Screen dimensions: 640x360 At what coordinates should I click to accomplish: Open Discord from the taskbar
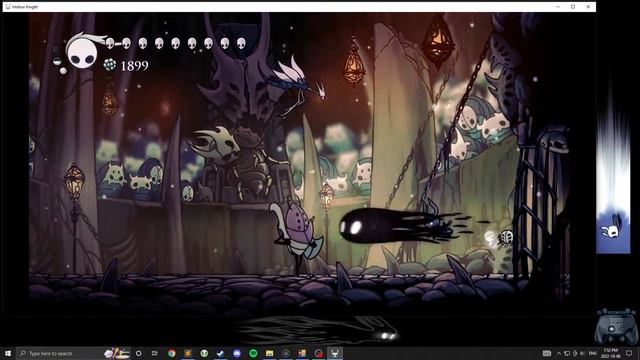pyautogui.click(x=237, y=353)
